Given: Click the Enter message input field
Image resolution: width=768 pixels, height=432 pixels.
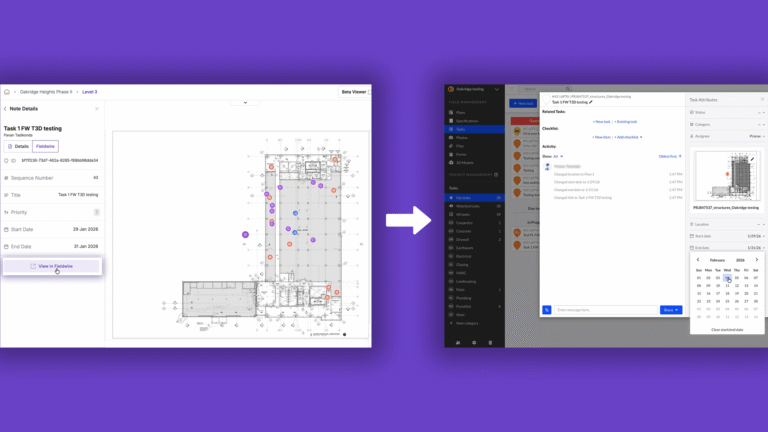Looking at the screenshot, I should coord(605,310).
